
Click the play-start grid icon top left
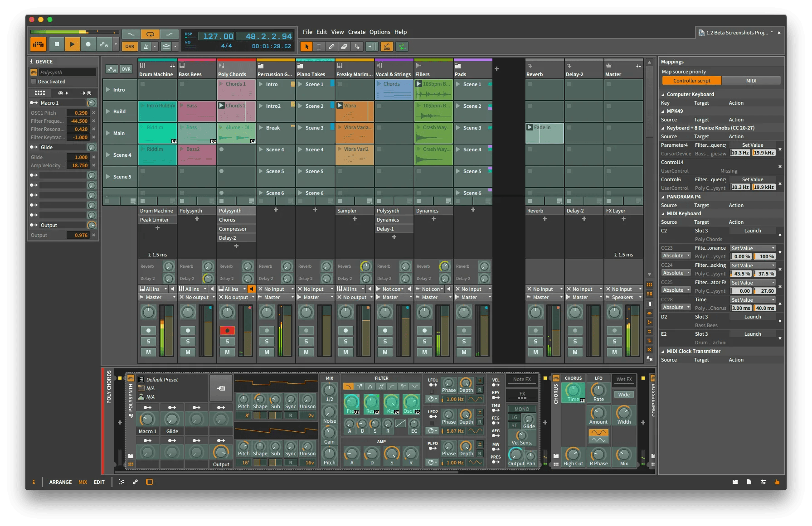click(x=38, y=44)
